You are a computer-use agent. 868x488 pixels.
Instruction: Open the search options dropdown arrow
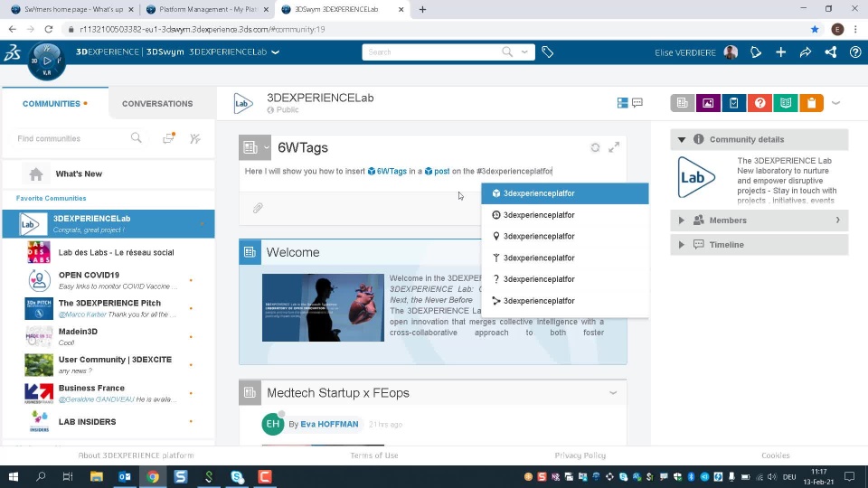pyautogui.click(x=524, y=52)
